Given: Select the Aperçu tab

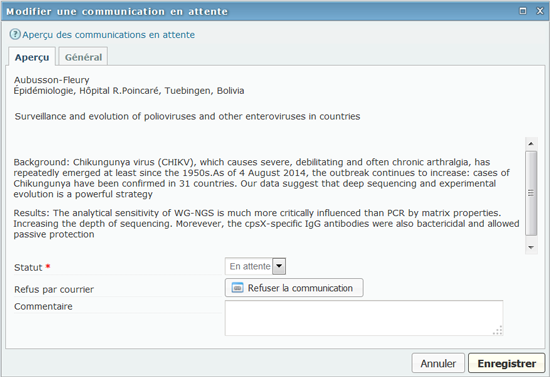Looking at the screenshot, I should (32, 57).
